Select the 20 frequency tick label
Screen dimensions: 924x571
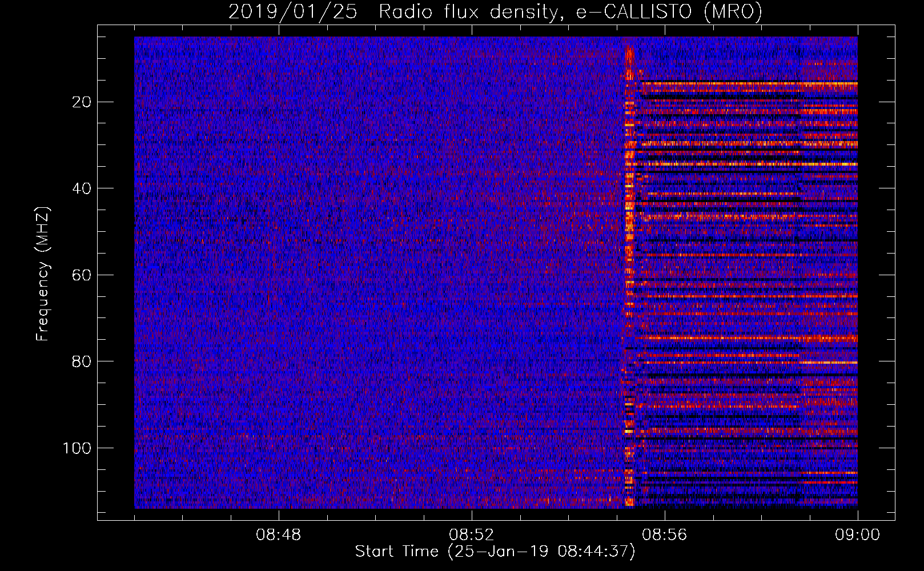pyautogui.click(x=82, y=102)
